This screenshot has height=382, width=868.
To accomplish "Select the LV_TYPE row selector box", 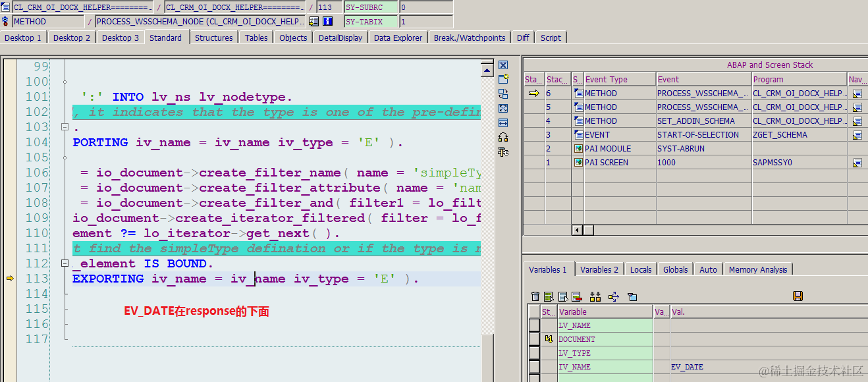I will [534, 353].
